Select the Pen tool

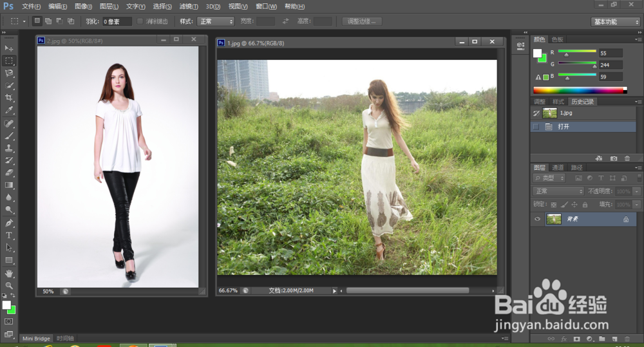(x=8, y=223)
